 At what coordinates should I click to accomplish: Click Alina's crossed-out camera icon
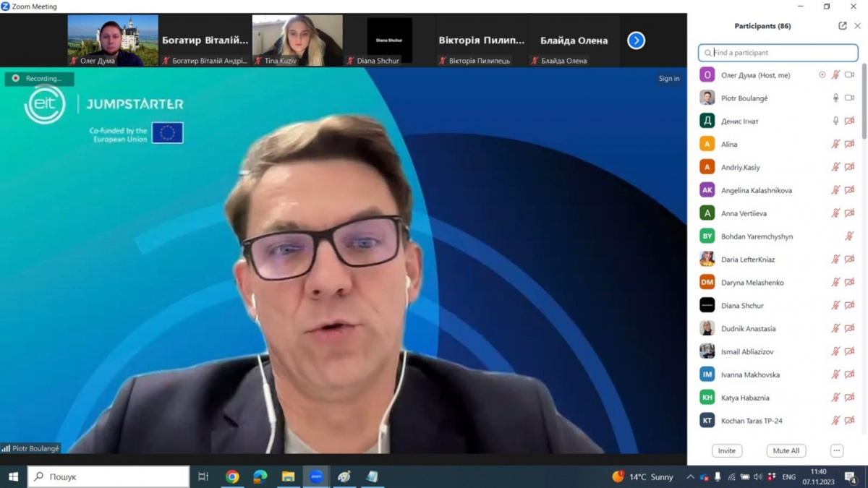click(849, 145)
